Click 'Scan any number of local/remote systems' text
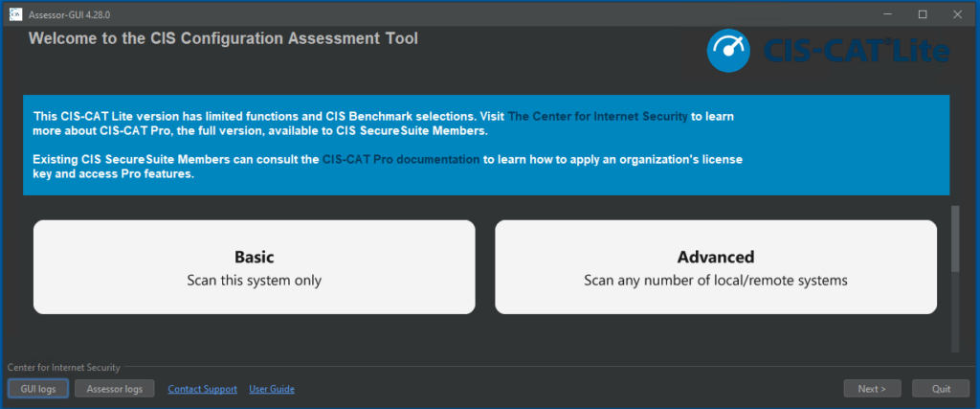The width and height of the screenshot is (980, 409). pyautogui.click(x=716, y=281)
